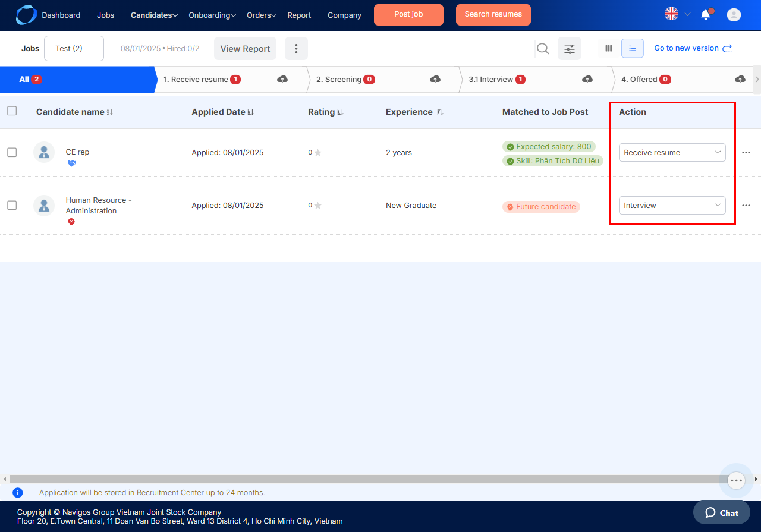Expand the Onboarding menu
Screen dimensions: 761x532
[x=212, y=15]
